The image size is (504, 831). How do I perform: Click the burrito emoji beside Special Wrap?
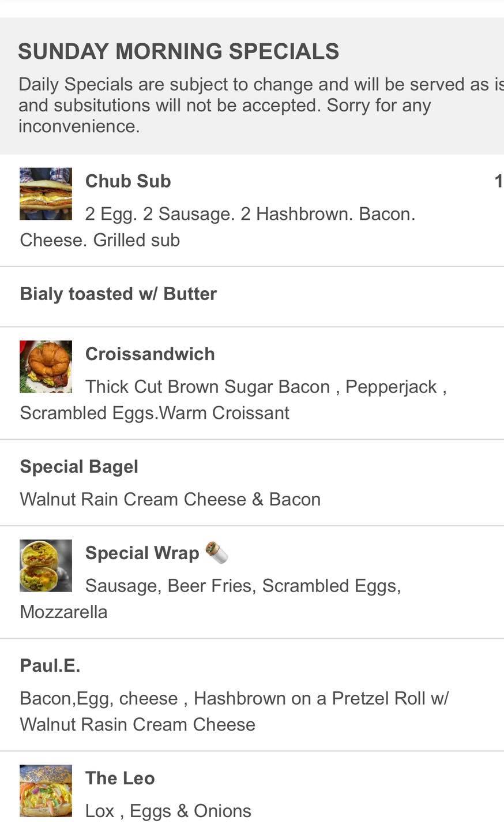point(217,552)
